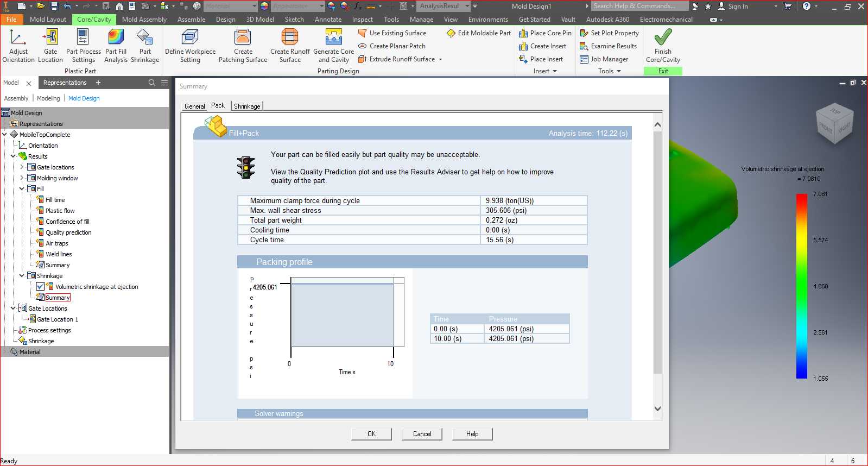Screen dimensions: 868x466
Task: Click Create Planar Patch
Action: [x=391, y=46]
